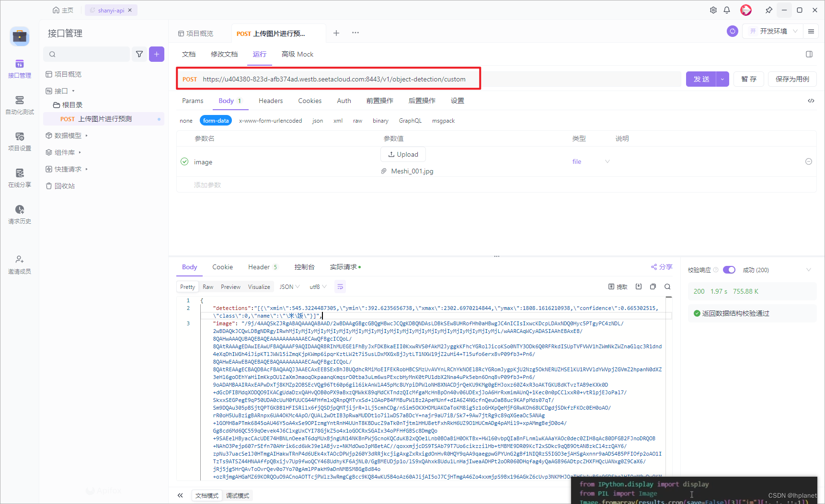Screen dimensions: 825x504
Task: Open the hamburger menu icon
Action: pyautogui.click(x=811, y=31)
